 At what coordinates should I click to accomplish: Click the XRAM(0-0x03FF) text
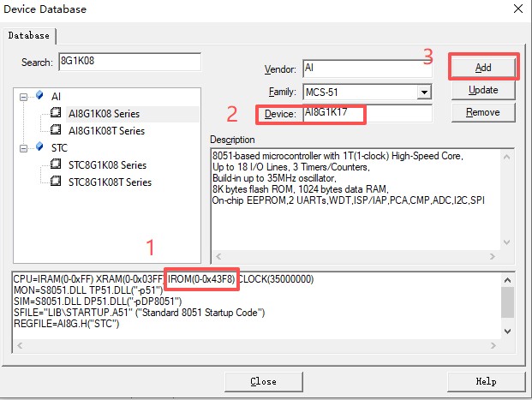pyautogui.click(x=130, y=279)
